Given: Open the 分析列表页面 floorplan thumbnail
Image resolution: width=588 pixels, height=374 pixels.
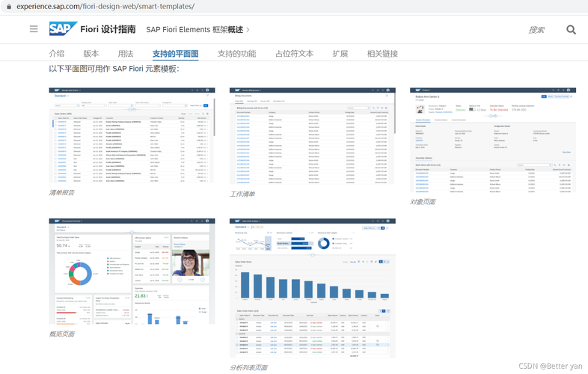Looking at the screenshot, I should (x=313, y=288).
